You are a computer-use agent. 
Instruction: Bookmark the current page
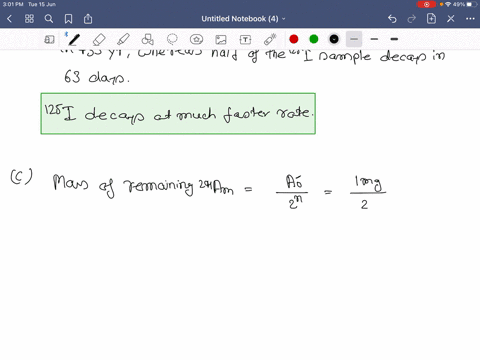click(68, 19)
